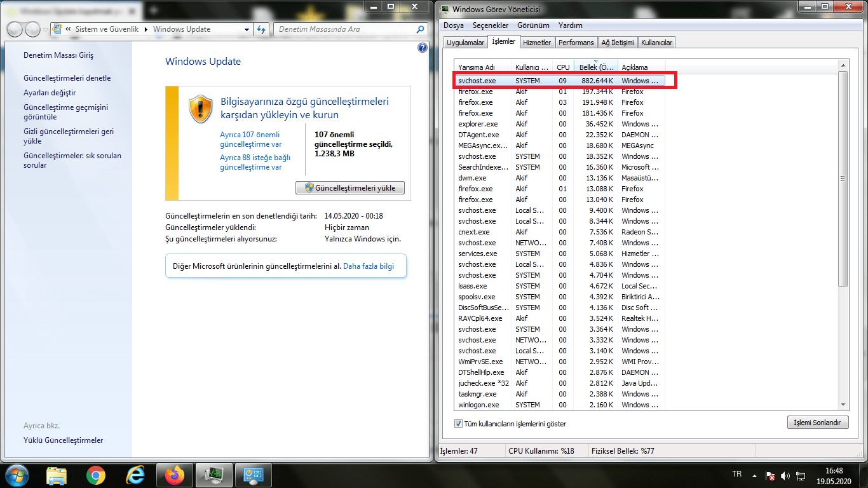Viewport: 868px width, 488px height.
Task: Open the Görünüm menu
Action: point(533,25)
